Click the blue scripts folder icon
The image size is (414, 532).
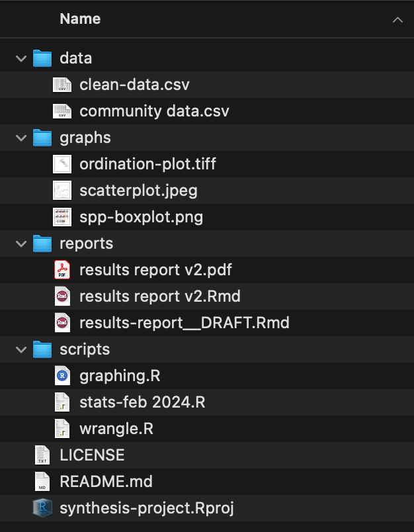[42, 349]
